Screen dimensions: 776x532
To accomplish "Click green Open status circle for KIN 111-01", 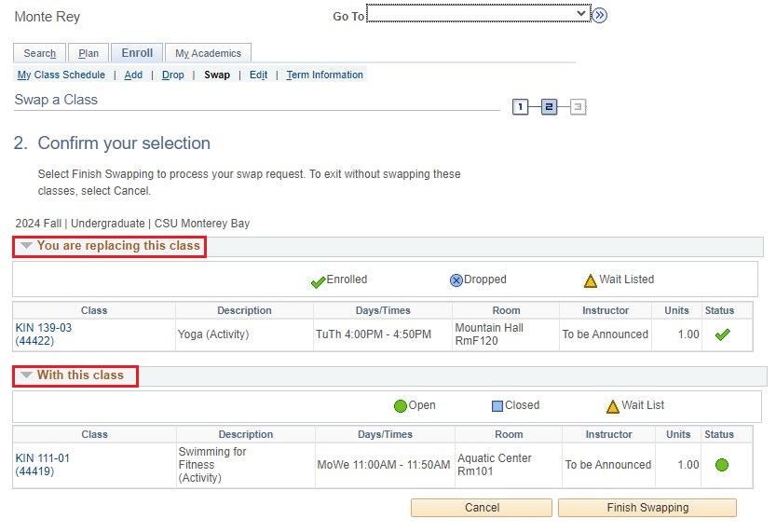I will pos(721,465).
